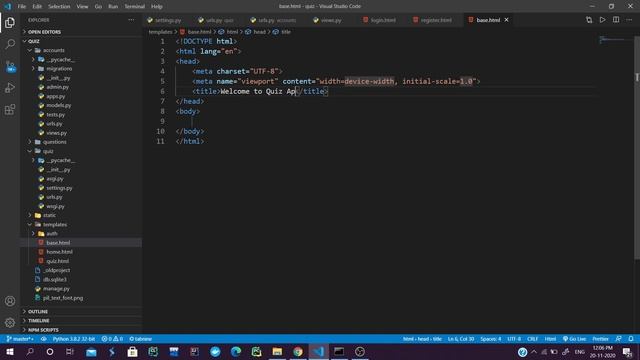Click the Go Live status bar button

[x=574, y=339]
